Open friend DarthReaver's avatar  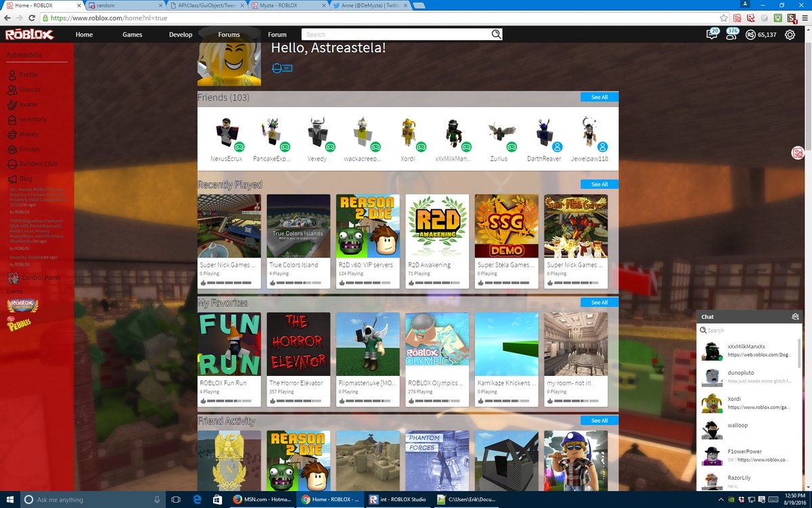point(544,133)
